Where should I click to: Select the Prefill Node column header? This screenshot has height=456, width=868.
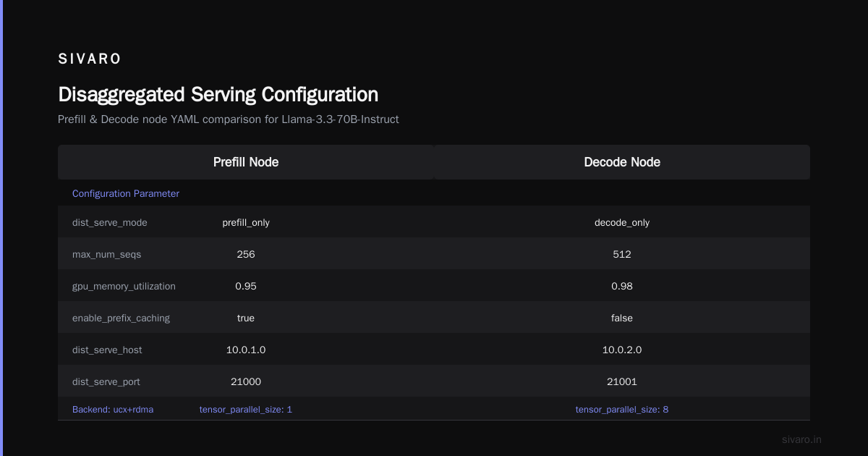246,162
